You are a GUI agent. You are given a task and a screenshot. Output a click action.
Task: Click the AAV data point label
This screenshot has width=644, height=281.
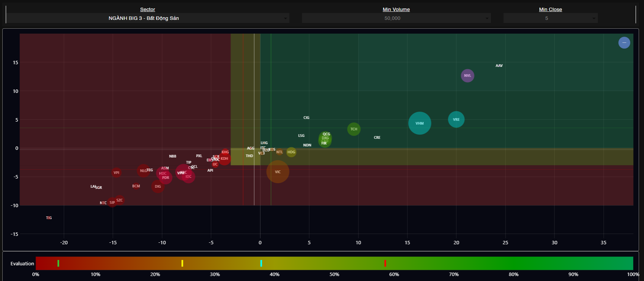[x=499, y=66]
